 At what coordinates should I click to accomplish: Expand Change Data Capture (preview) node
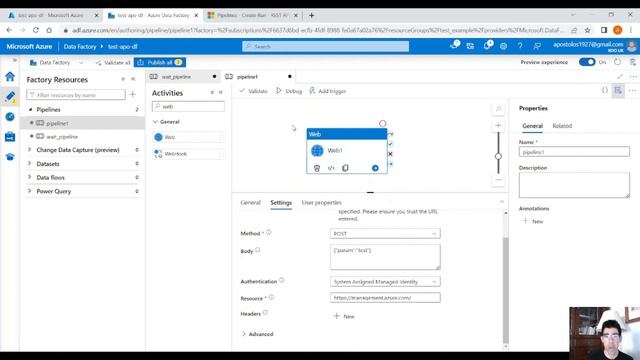point(29,150)
